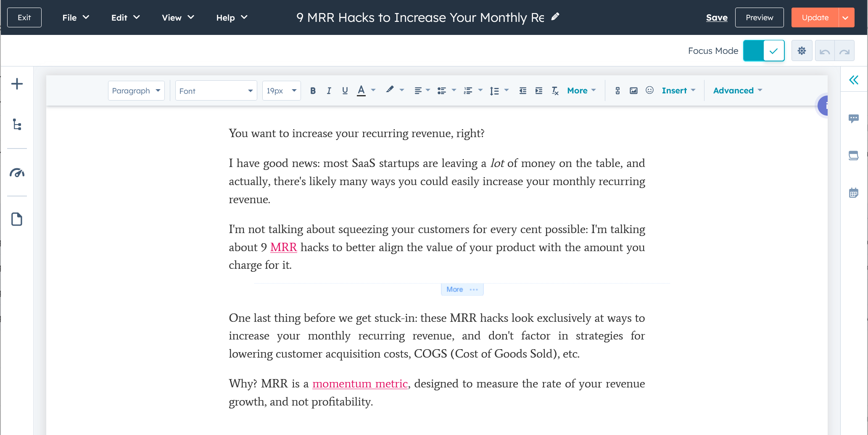Increase indent of paragraph
The width and height of the screenshot is (868, 435).
click(539, 90)
